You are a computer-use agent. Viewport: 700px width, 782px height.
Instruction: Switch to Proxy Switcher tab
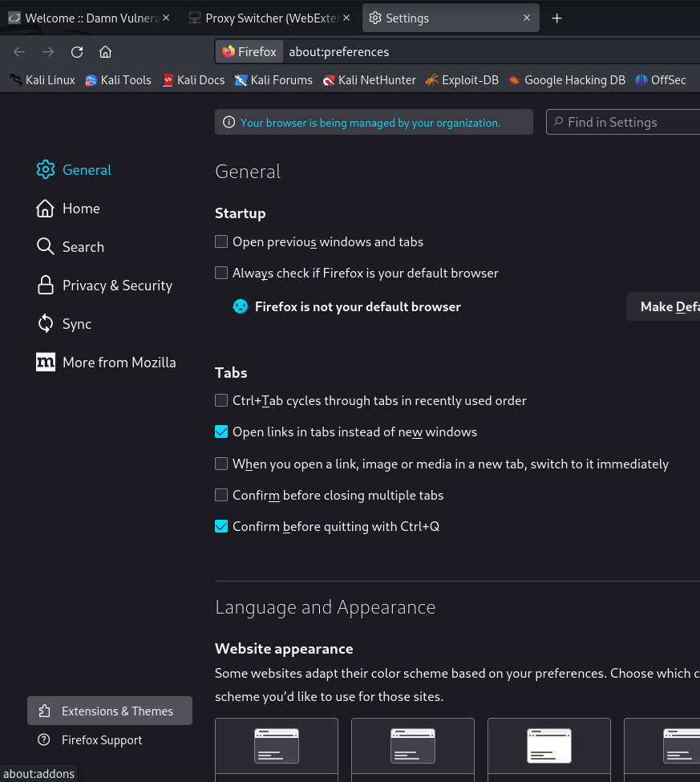(x=273, y=18)
